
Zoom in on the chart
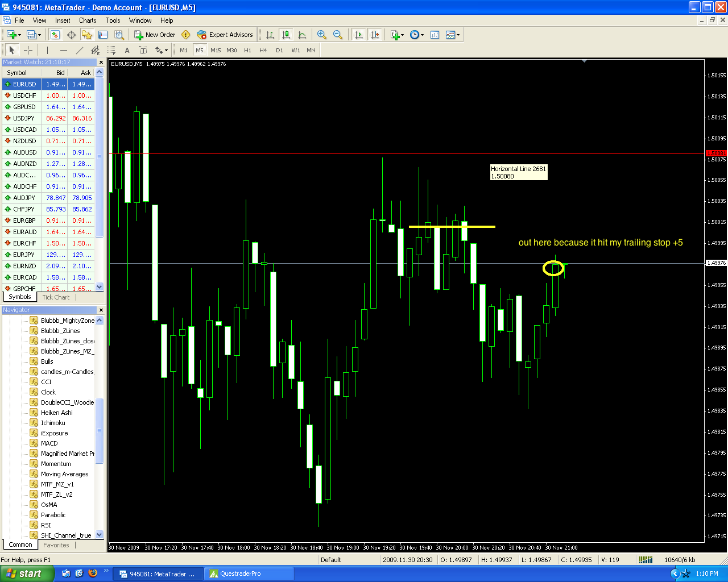(x=322, y=35)
